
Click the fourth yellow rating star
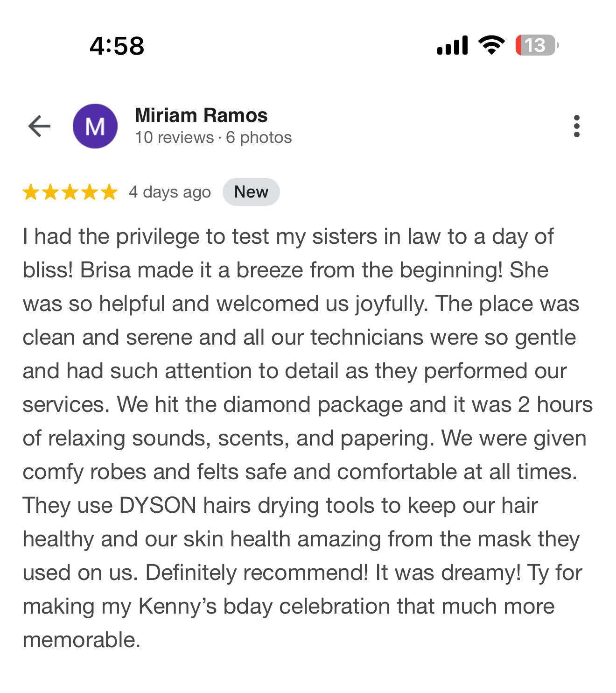[x=90, y=192]
